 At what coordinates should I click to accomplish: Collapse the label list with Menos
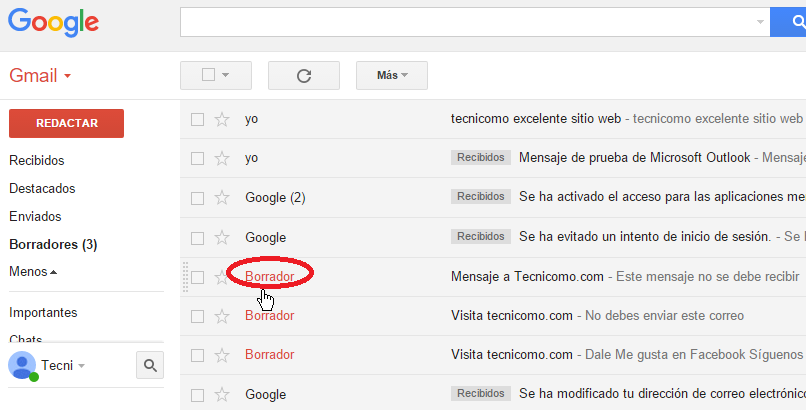point(33,271)
